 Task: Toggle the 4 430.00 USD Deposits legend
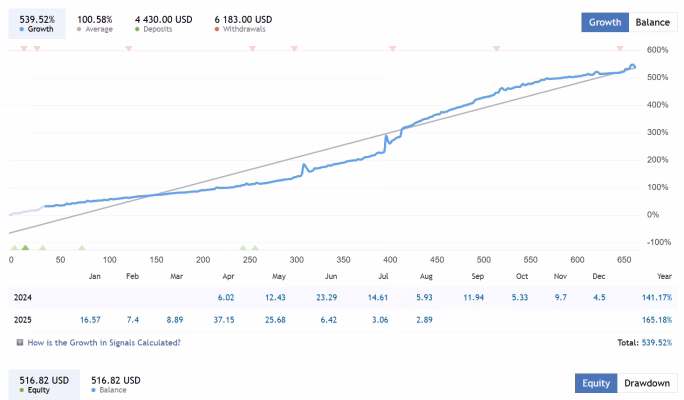(x=164, y=24)
